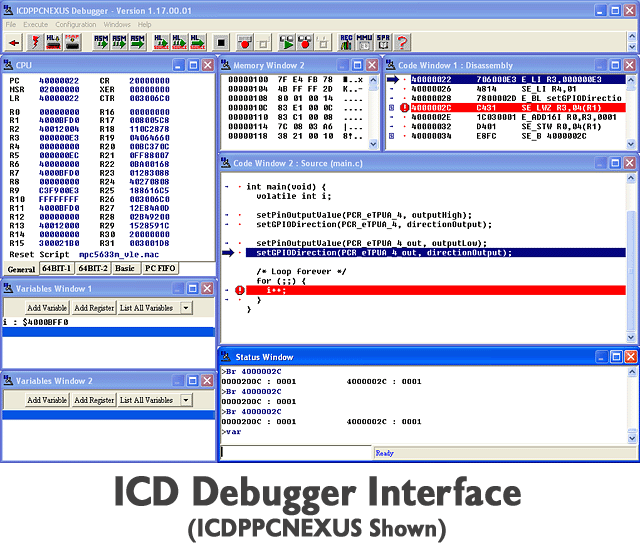Open the File menu
Viewport: 640px width, 543px height.
[x=11, y=24]
